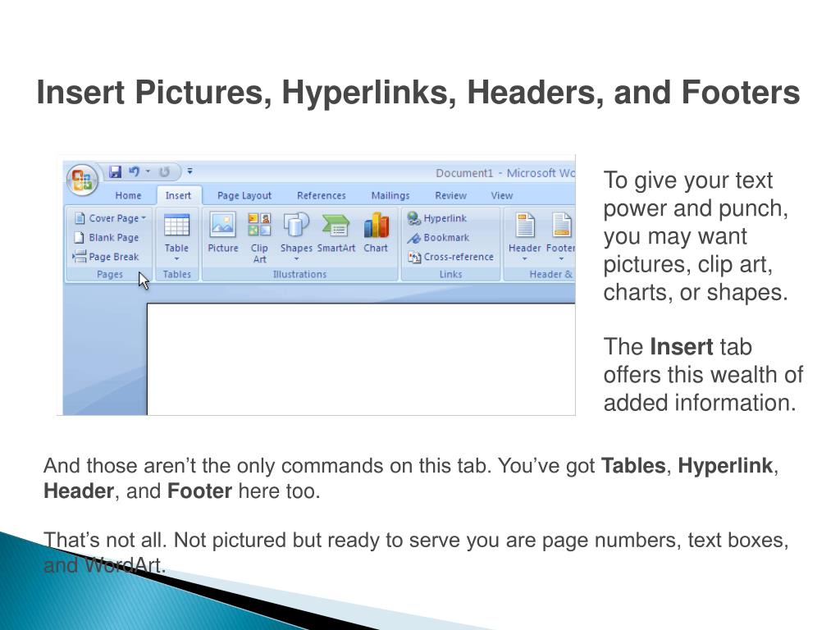
Task: Open Customize Quick Access Toolbar dropdown
Action: 189,171
